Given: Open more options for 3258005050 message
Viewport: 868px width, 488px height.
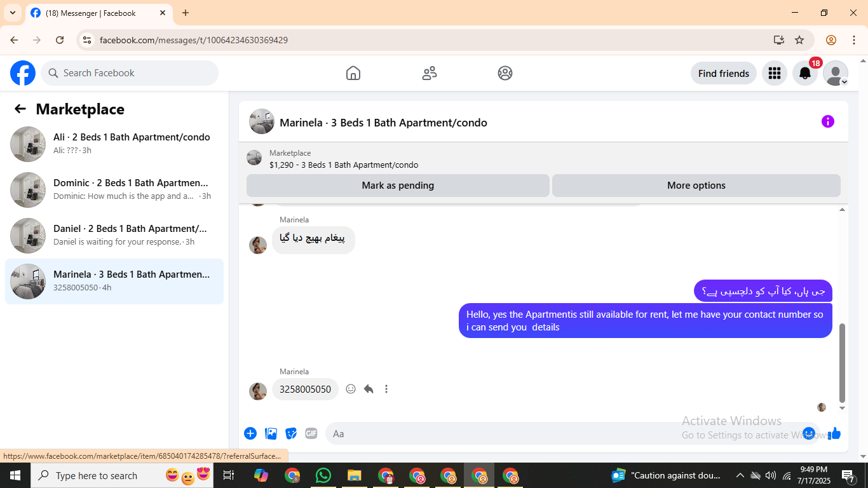Looking at the screenshot, I should pos(386,389).
